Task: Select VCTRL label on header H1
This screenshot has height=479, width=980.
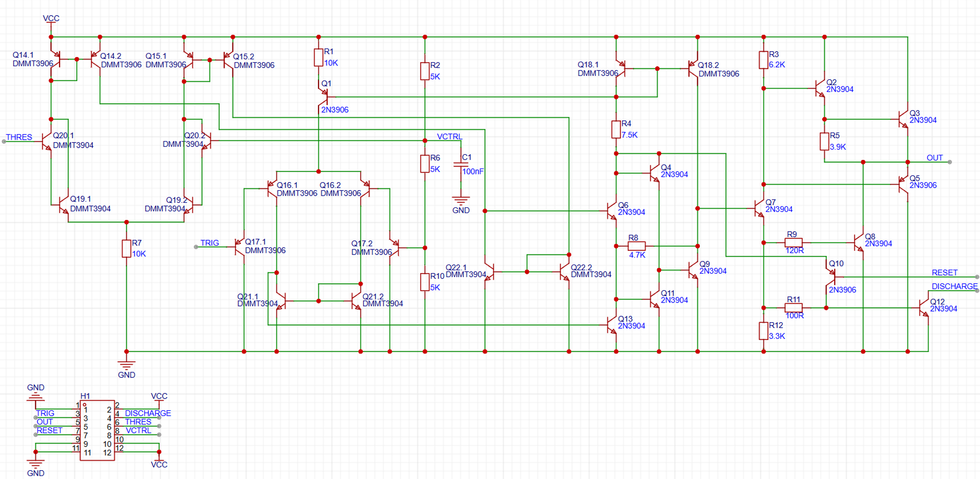Action: pos(138,430)
